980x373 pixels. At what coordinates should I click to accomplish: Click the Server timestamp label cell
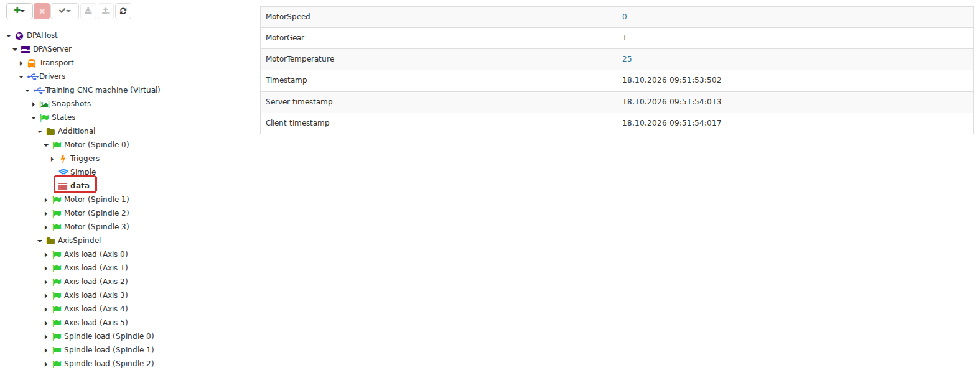tap(439, 102)
